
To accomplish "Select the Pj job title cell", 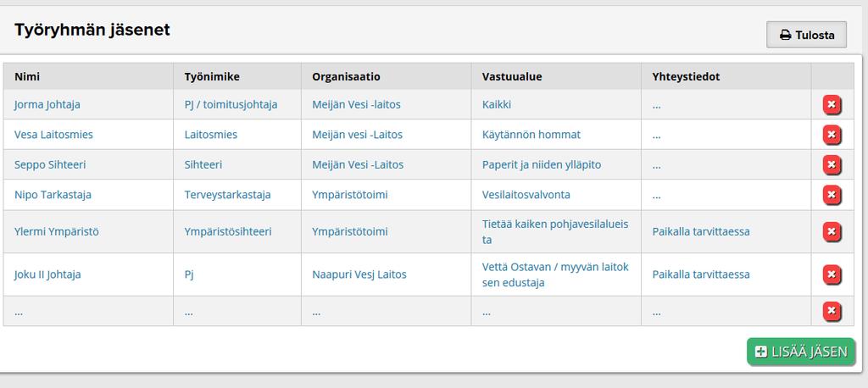I will (189, 274).
